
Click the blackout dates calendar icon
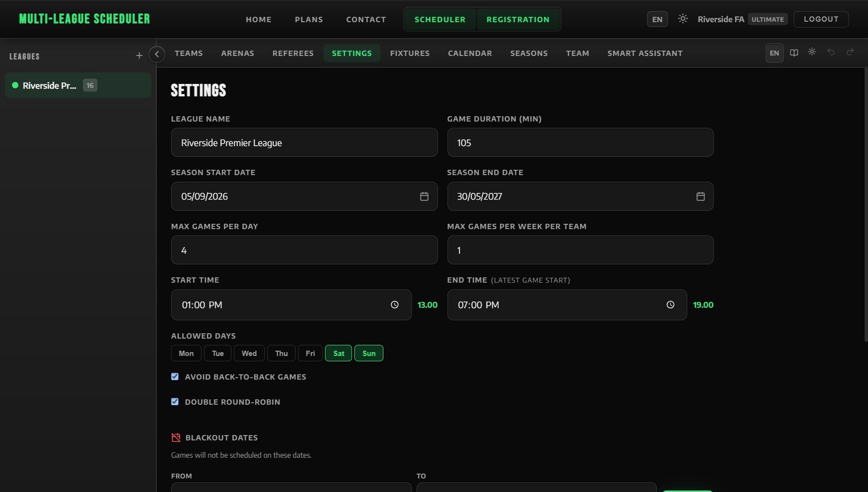coord(176,437)
